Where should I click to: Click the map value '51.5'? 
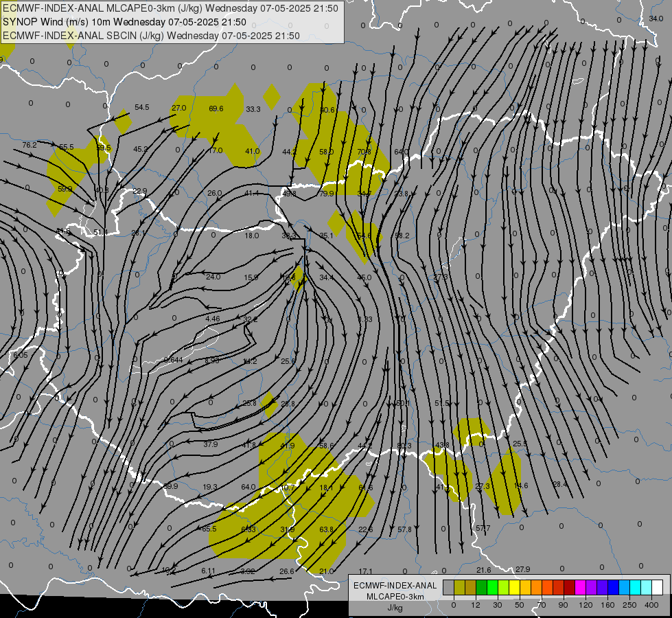tap(442, 403)
